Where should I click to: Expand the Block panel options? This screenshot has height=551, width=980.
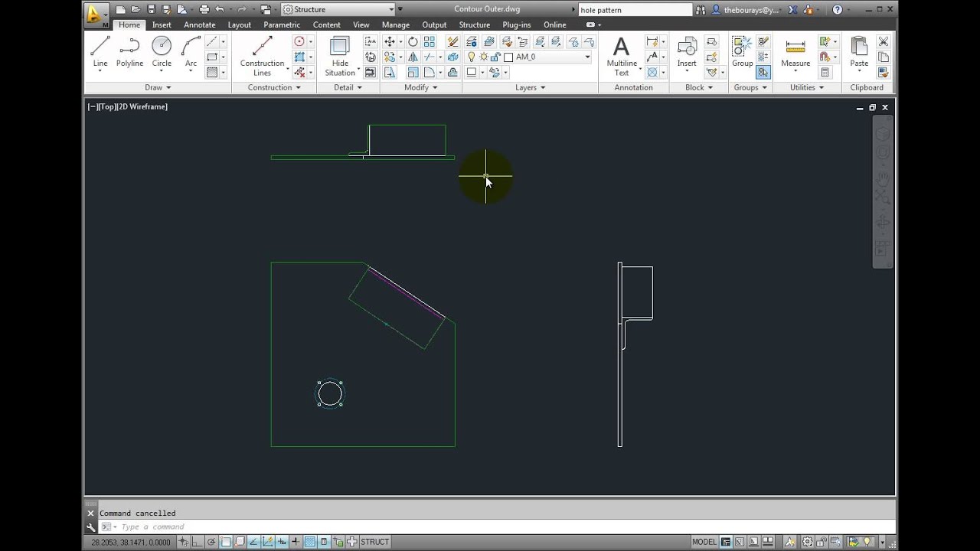pos(698,87)
